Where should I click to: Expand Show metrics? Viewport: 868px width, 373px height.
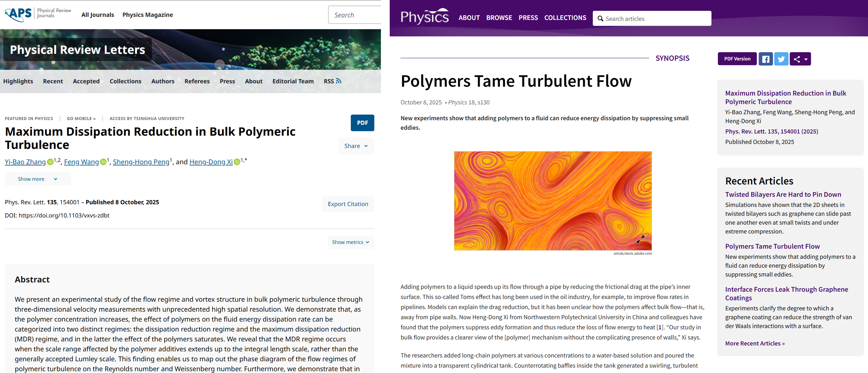[x=350, y=242]
